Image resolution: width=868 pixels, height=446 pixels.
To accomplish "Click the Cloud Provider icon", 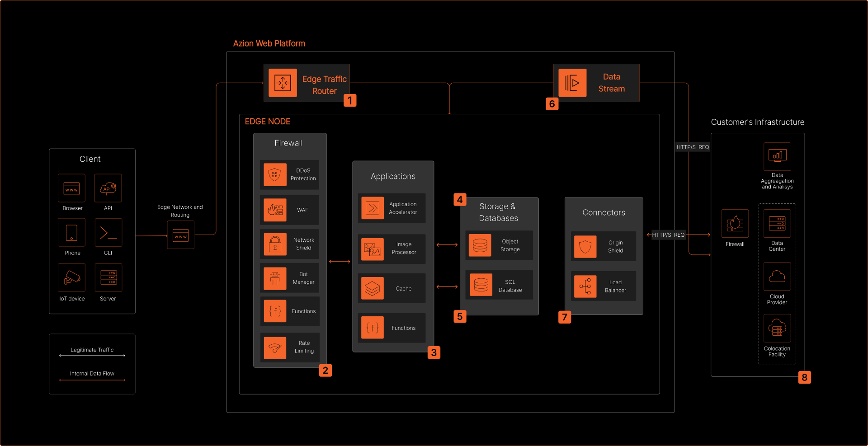I will tap(777, 276).
